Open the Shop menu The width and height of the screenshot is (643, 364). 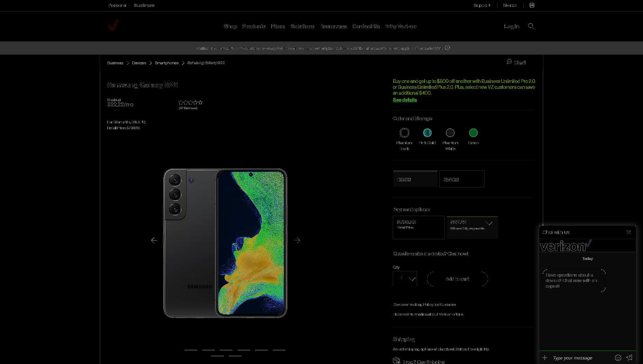click(x=230, y=26)
